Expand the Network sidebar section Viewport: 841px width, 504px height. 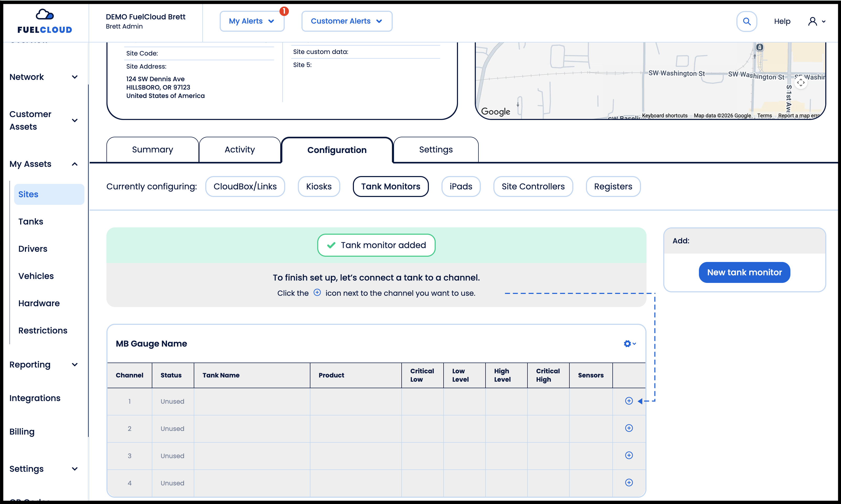(44, 77)
